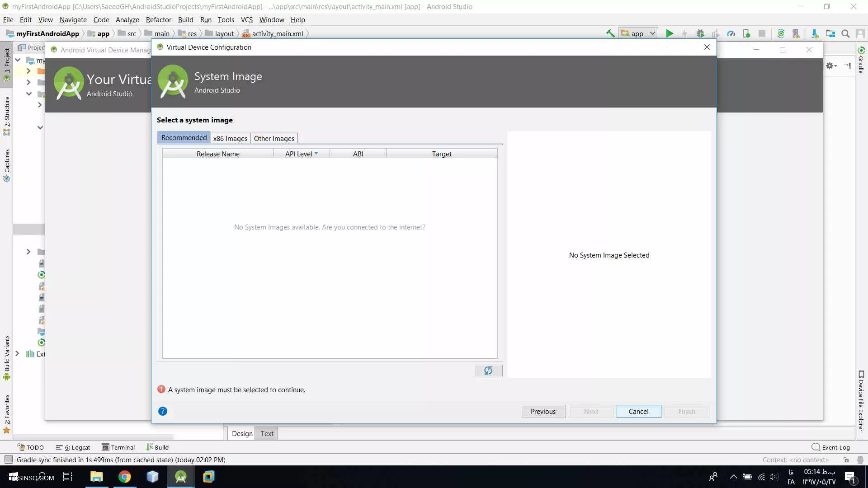The width and height of the screenshot is (868, 488).
Task: Click the Search Everywhere magnifier icon
Action: [845, 33]
